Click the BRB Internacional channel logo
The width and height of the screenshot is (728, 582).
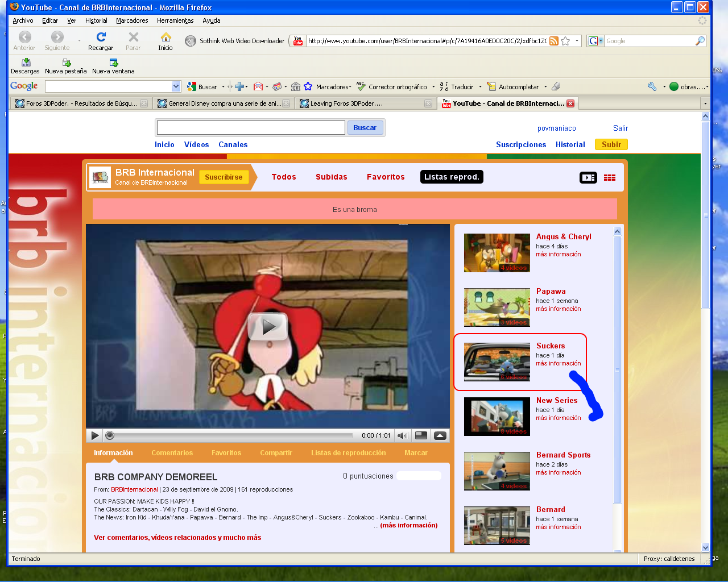pos(100,177)
